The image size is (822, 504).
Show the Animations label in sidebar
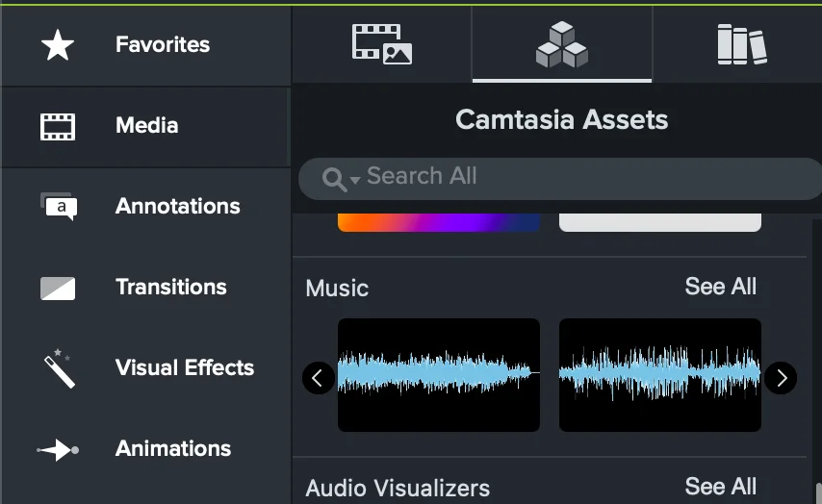(x=173, y=448)
